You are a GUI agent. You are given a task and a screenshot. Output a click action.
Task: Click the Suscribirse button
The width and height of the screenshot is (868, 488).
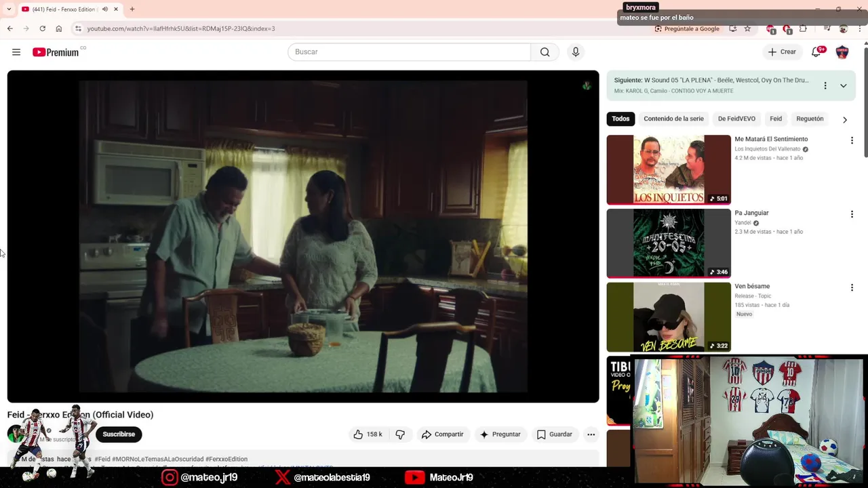pos(119,434)
